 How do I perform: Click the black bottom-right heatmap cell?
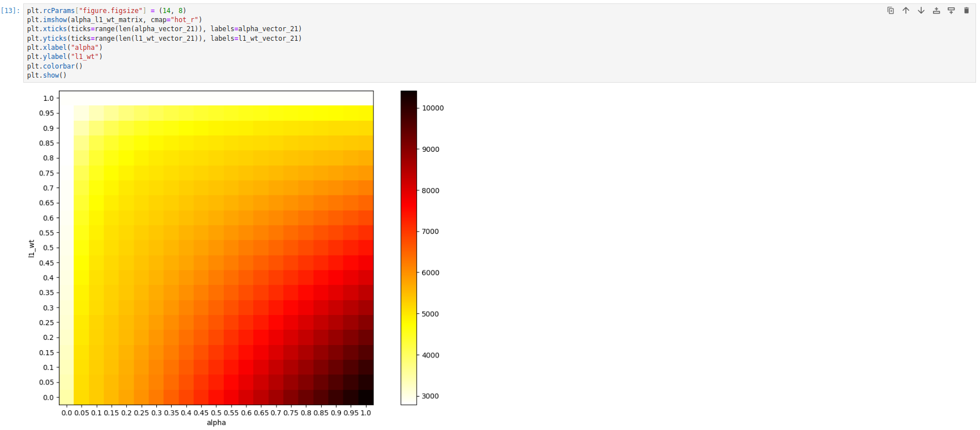(366, 397)
